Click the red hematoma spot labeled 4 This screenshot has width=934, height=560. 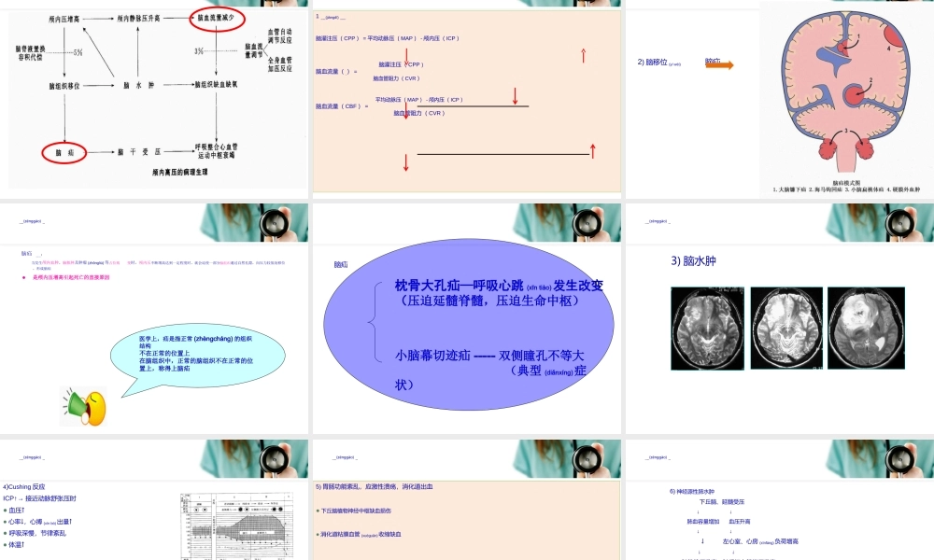click(x=895, y=35)
